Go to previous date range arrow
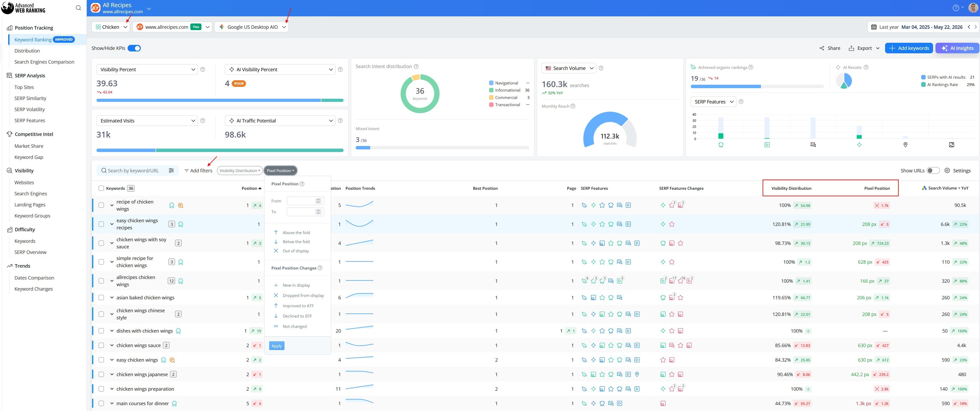Image resolution: width=980 pixels, height=411 pixels. click(969, 27)
